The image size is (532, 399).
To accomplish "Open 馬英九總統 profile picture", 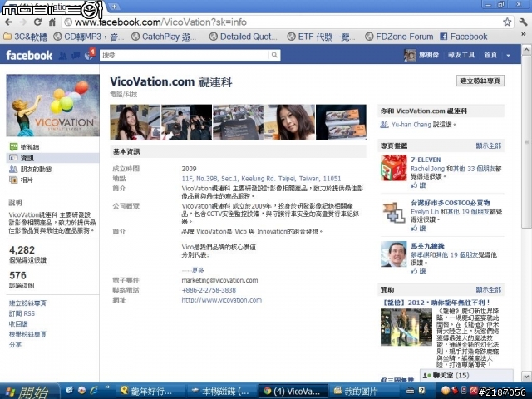I will click(x=393, y=254).
